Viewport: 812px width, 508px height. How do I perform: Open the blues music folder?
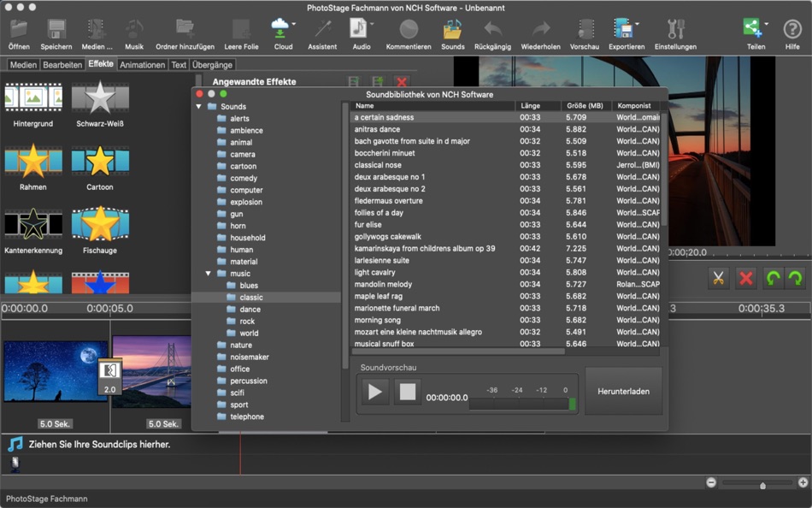pyautogui.click(x=249, y=285)
